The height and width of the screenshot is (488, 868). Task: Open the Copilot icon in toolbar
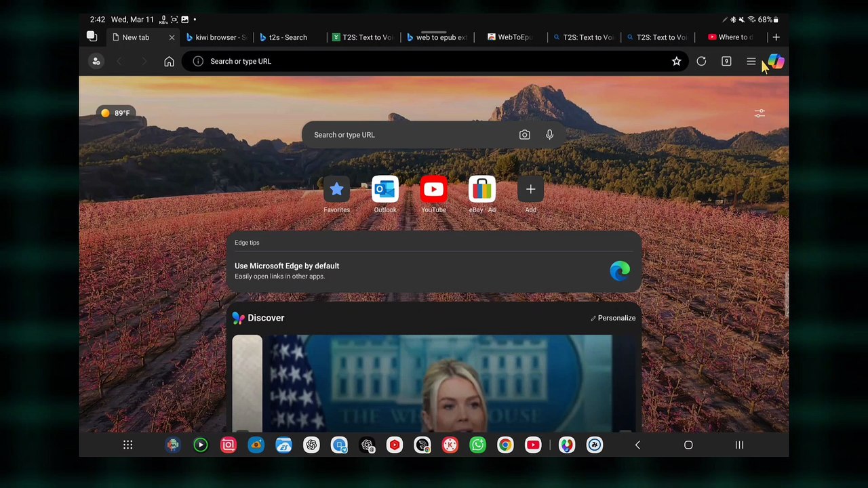pos(776,62)
